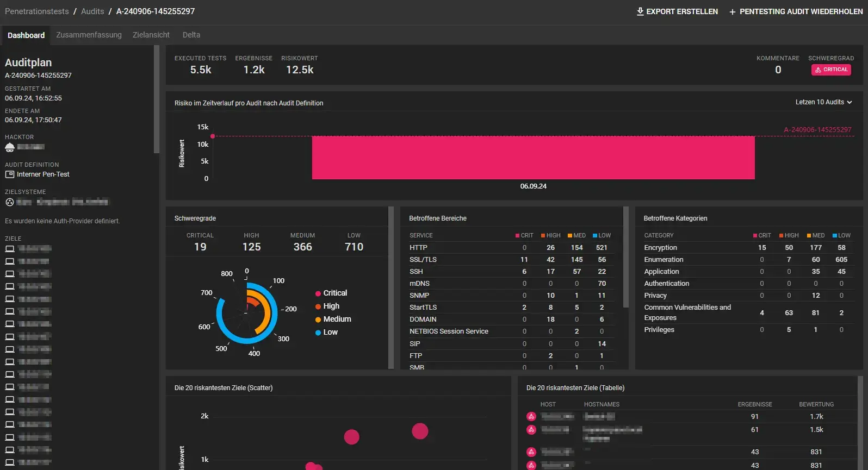
Task: Click critical icon of host row with 61 results
Action: pyautogui.click(x=531, y=430)
